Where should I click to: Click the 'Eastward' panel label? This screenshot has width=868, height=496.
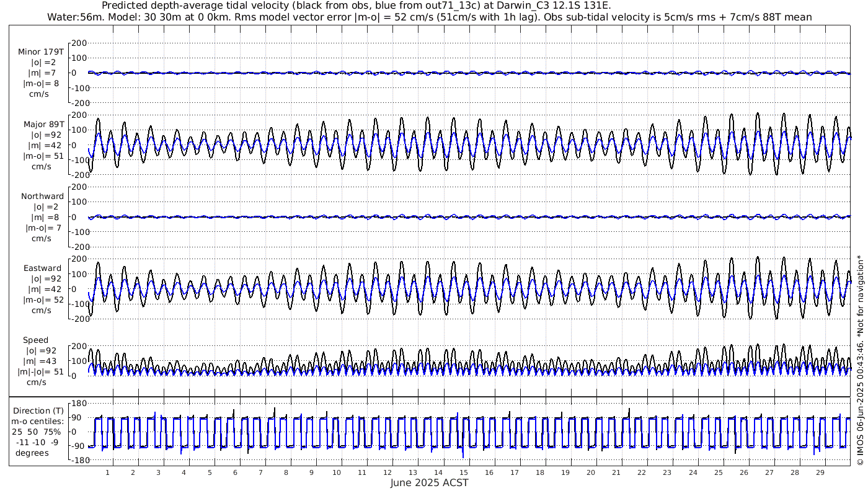coord(42,268)
